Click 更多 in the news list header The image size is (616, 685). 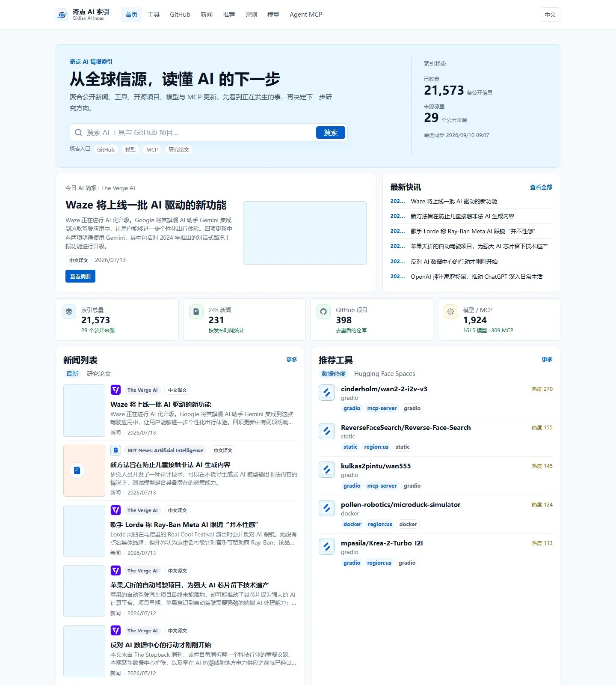point(292,360)
